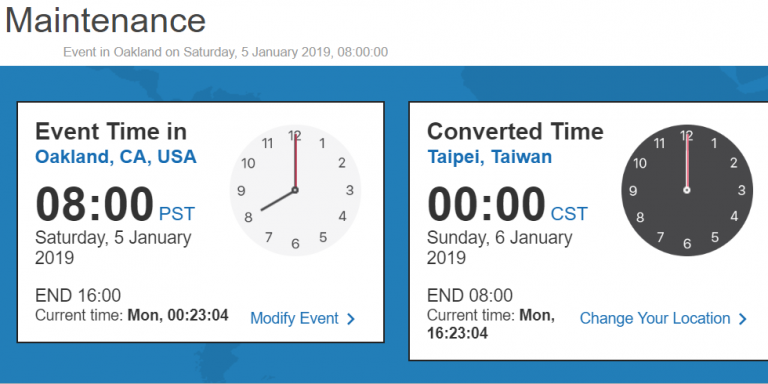The width and height of the screenshot is (768, 384).
Task: Select the Change Your Location link
Action: tap(655, 318)
